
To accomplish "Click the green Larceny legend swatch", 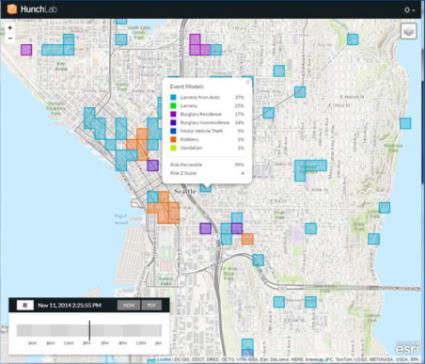I will [173, 106].
